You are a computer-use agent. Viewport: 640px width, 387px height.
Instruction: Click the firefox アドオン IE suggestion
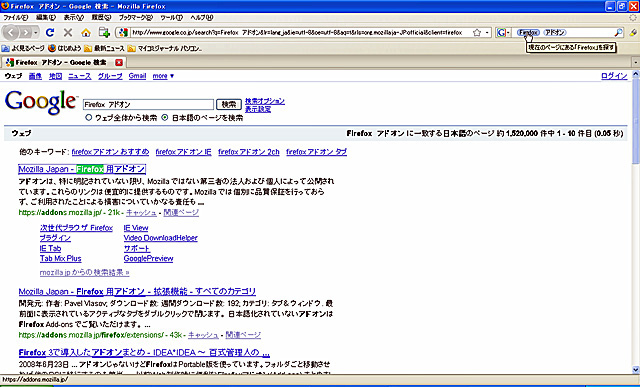[183, 152]
